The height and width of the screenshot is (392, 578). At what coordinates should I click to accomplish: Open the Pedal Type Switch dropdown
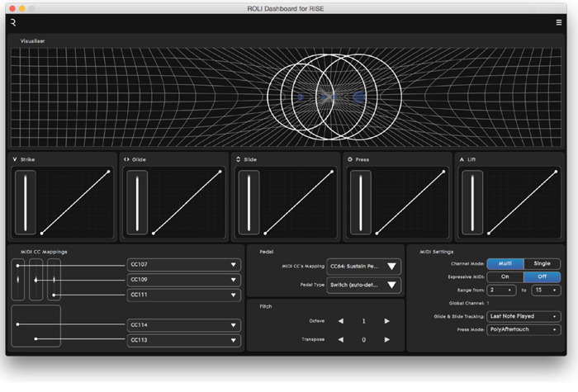[363, 286]
